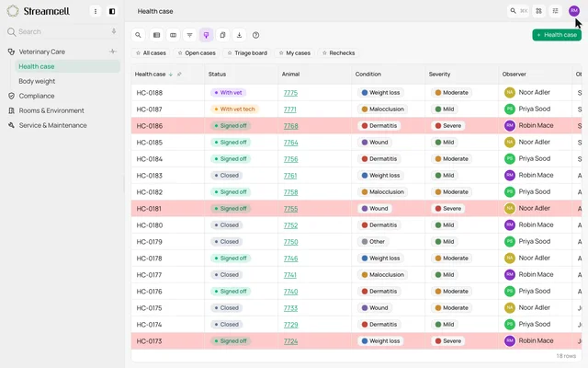Click the With vet status badge in HC-0188
Image resolution: width=588 pixels, height=368 pixels.
(228, 93)
